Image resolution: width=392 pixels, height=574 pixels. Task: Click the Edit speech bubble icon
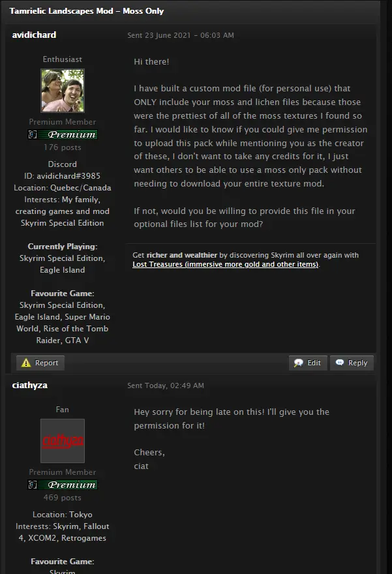pos(299,363)
